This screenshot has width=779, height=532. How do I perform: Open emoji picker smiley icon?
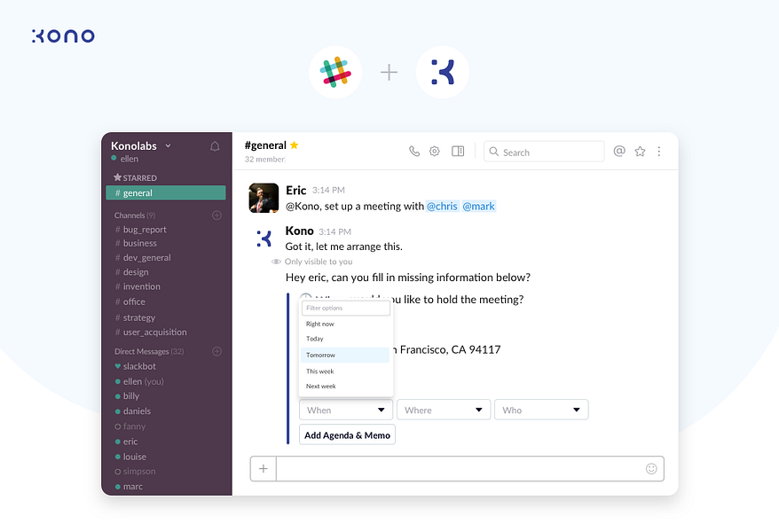click(651, 468)
